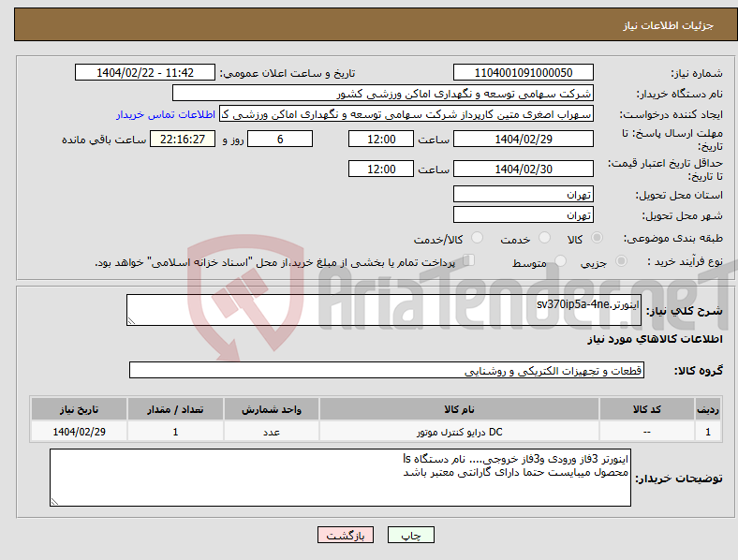738x560 pixels.
Task: Choose the جزیی purchase type radio
Action: coord(621,260)
